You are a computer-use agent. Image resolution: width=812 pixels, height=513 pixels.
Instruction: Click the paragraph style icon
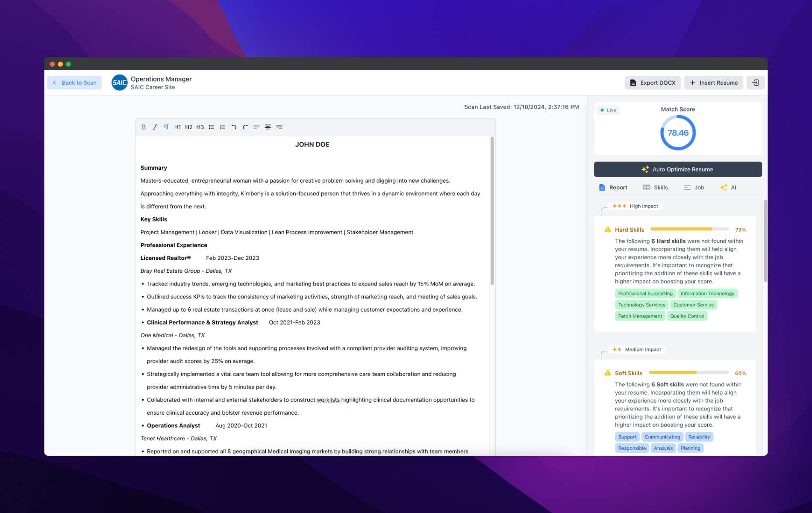(x=166, y=127)
